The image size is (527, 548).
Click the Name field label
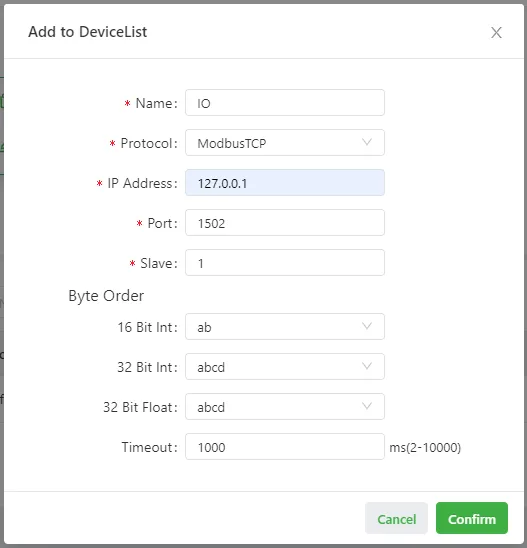(157, 103)
